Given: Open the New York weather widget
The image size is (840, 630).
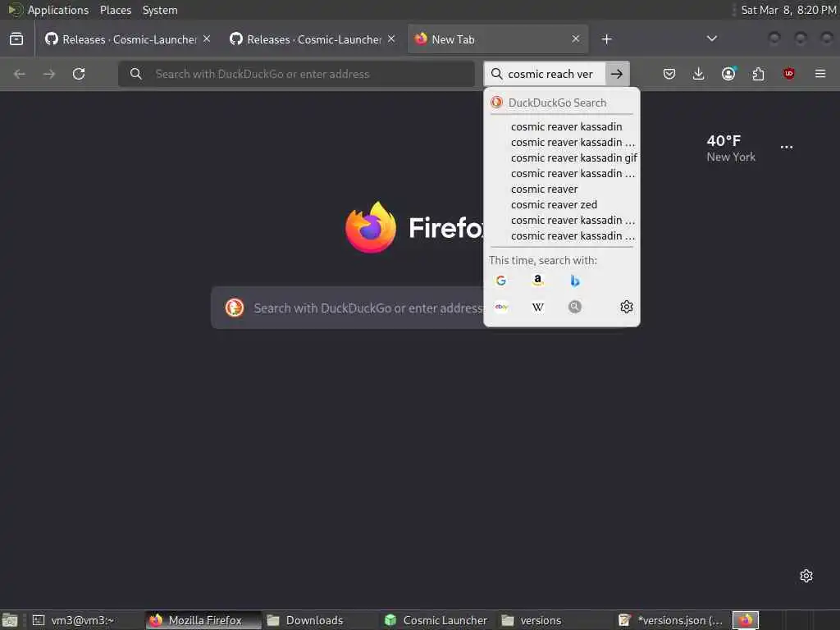Looking at the screenshot, I should [731, 148].
